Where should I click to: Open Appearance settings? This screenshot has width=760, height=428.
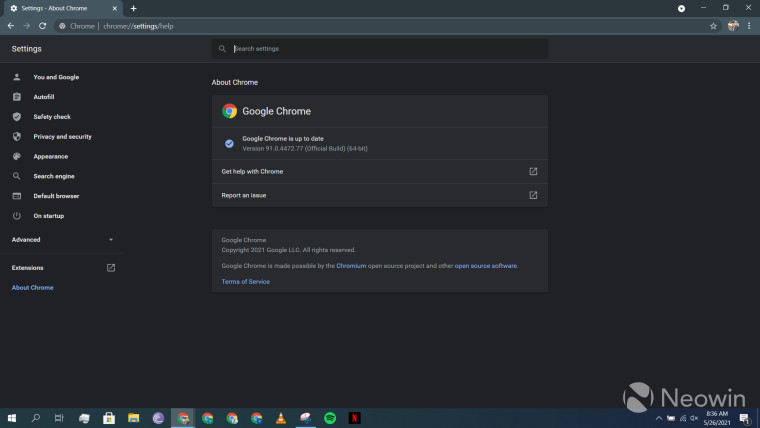(50, 157)
